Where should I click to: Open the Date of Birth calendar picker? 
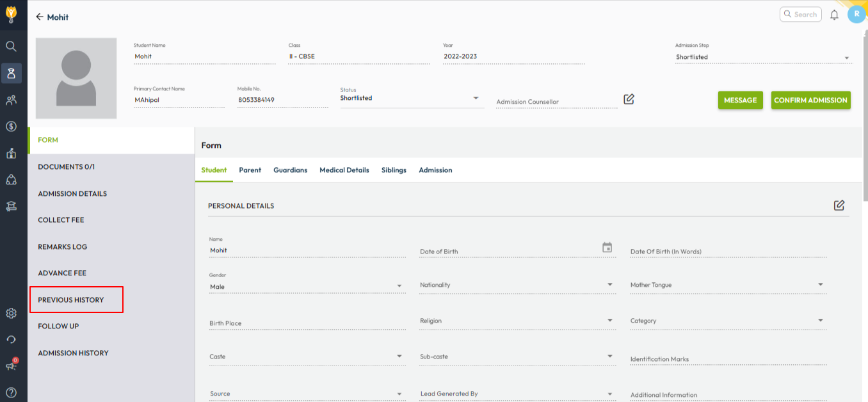607,248
